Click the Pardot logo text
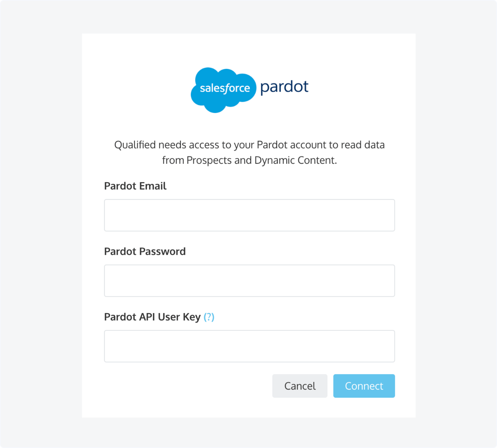Screen dimensions: 497x448 [284, 88]
